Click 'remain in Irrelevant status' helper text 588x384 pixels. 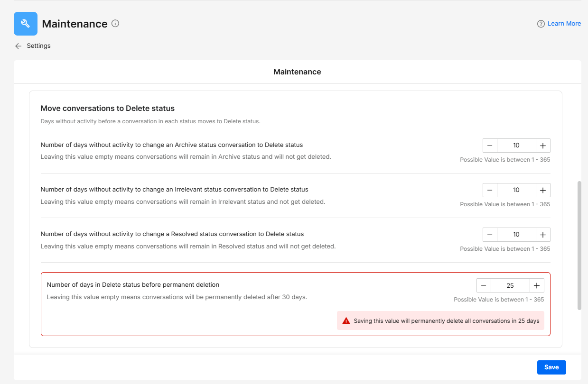click(183, 201)
